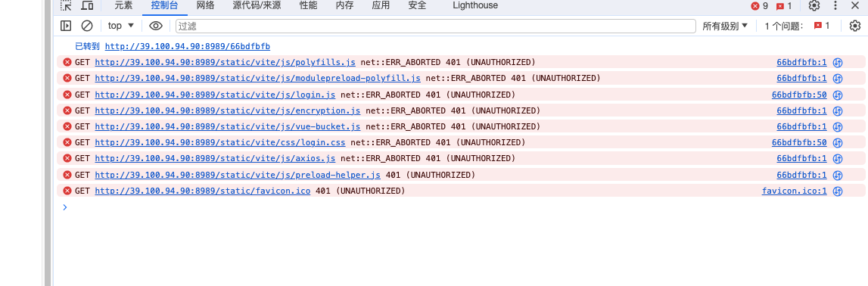This screenshot has height=286, width=868.
Task: Open the login.js URL link
Action: (216, 95)
